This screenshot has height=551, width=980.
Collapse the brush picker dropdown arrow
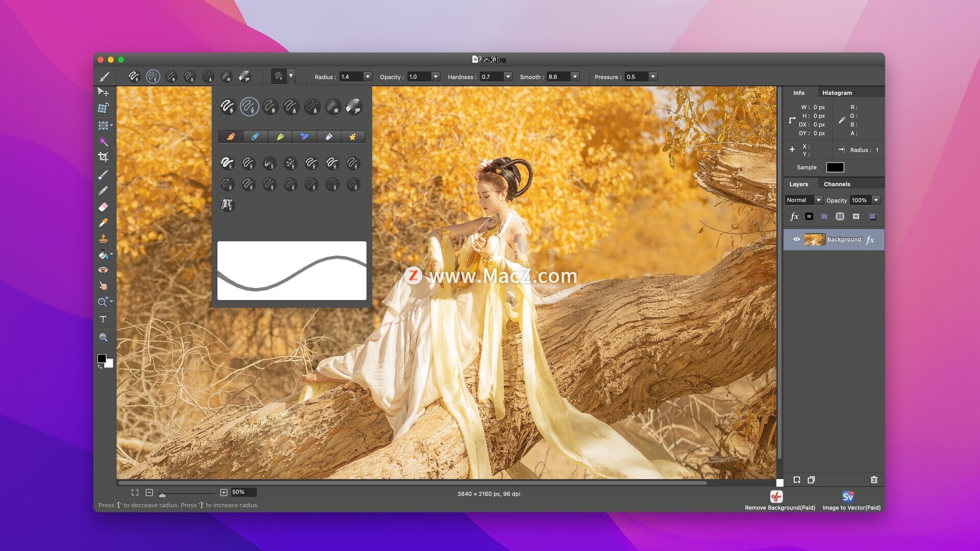(291, 76)
